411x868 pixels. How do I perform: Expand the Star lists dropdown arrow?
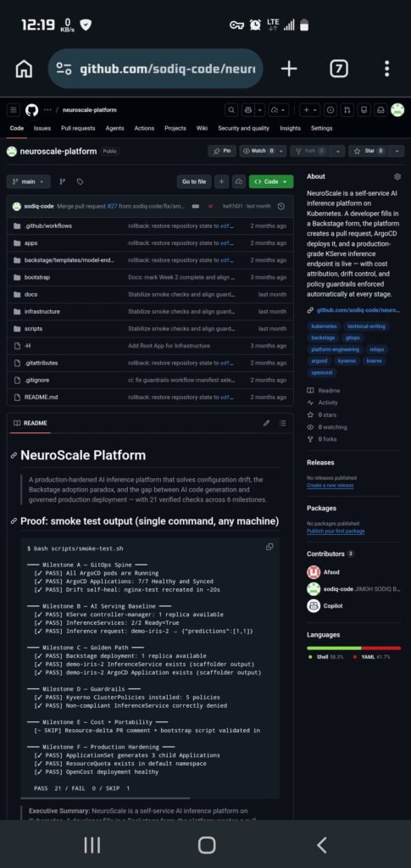pos(397,151)
